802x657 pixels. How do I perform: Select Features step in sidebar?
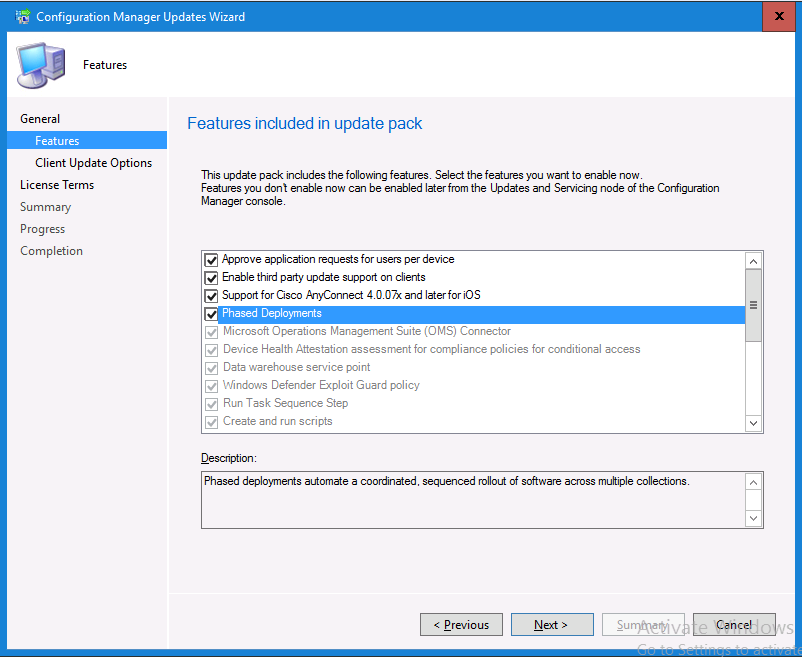(x=87, y=140)
